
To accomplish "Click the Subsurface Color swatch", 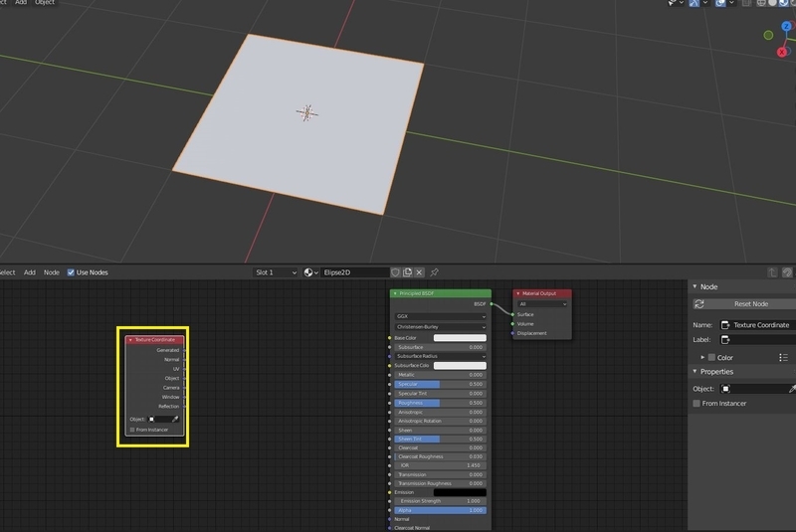I will pyautogui.click(x=460, y=365).
